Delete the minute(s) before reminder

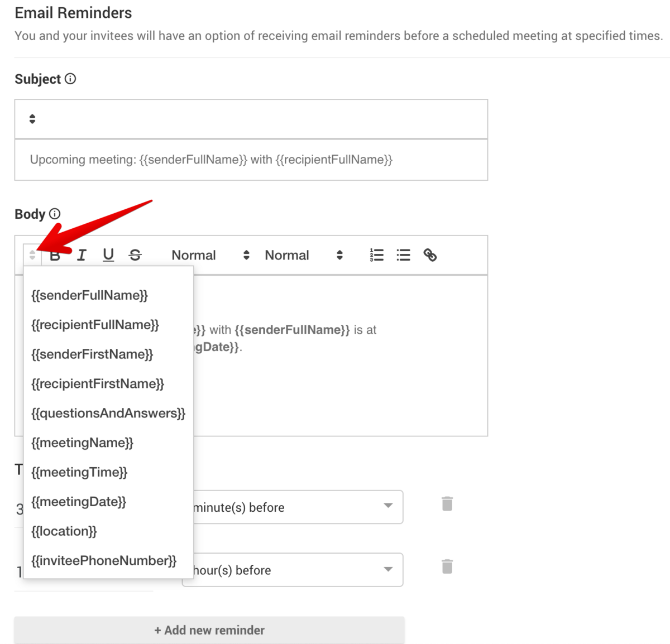click(447, 504)
